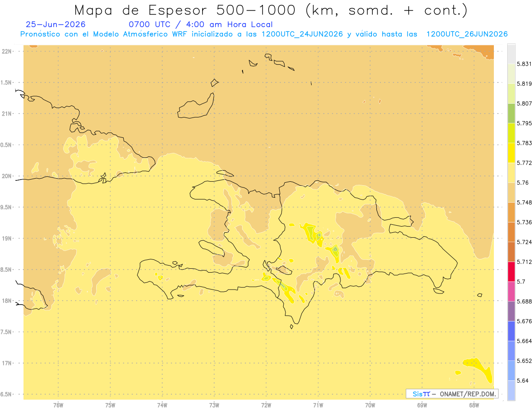
Task: Click the "1.5N" latitude axis label
Action: coord(7,82)
